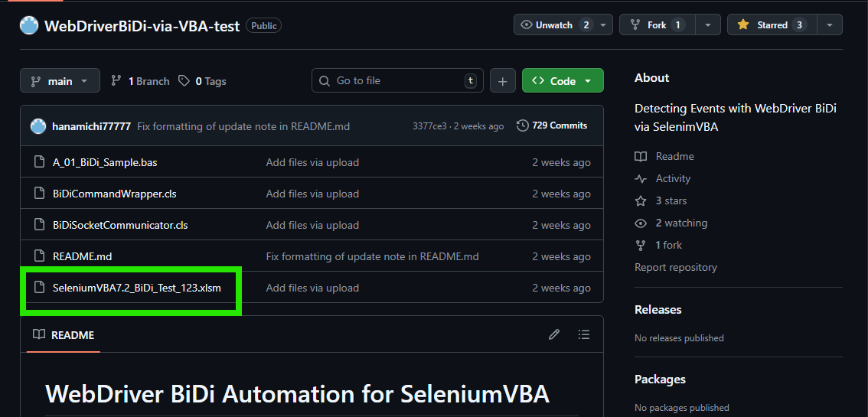Open the latest commit message about README.md formatting
Viewport: 868px width, 417px height.
pyautogui.click(x=243, y=126)
